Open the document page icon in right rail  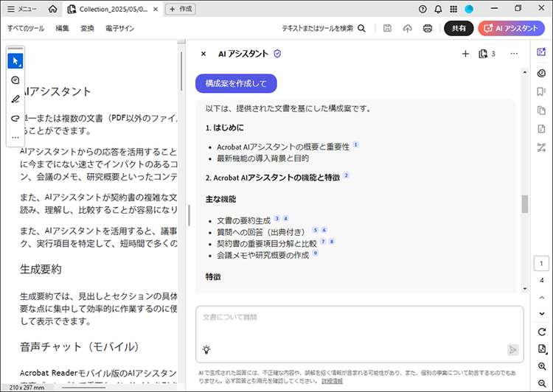tap(541, 129)
